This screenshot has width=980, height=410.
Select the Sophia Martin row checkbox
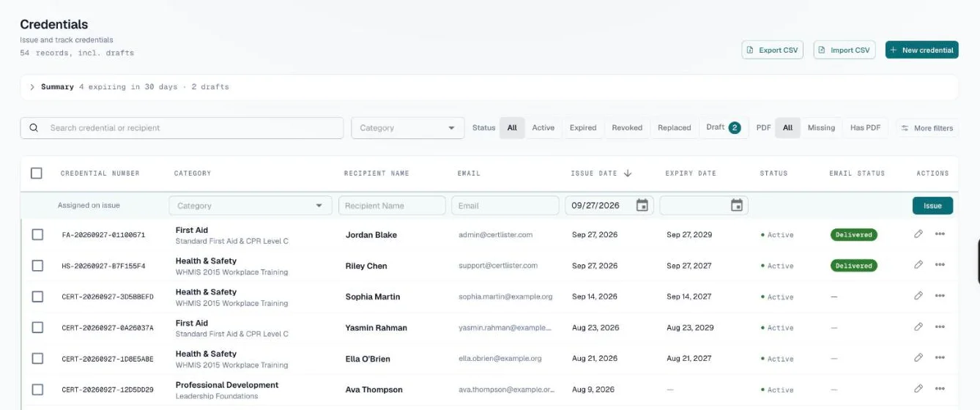(37, 297)
